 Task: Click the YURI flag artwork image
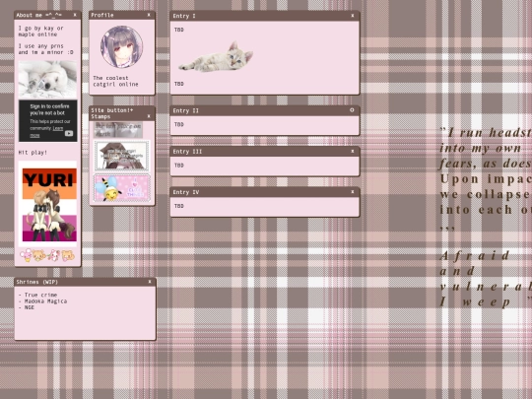[x=48, y=204]
